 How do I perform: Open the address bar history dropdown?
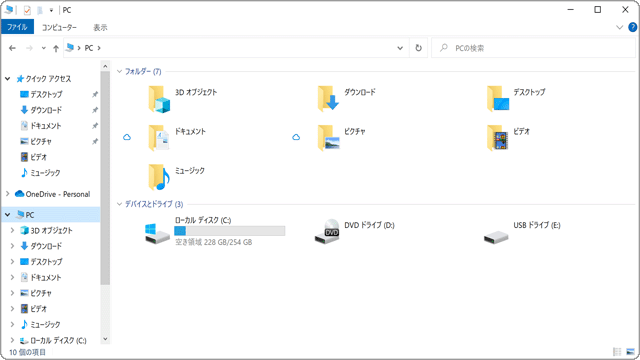click(x=400, y=48)
